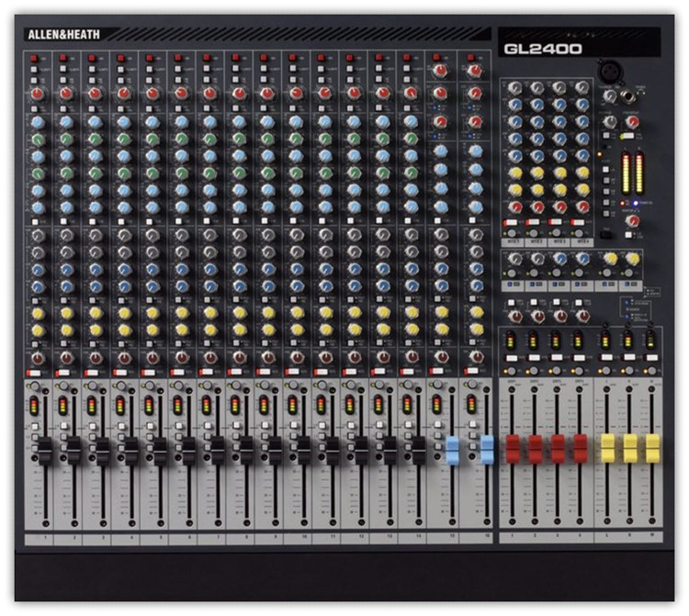This screenshot has width=689, height=616.
Task: Click the Allen&Heath logo
Action: click(63, 35)
